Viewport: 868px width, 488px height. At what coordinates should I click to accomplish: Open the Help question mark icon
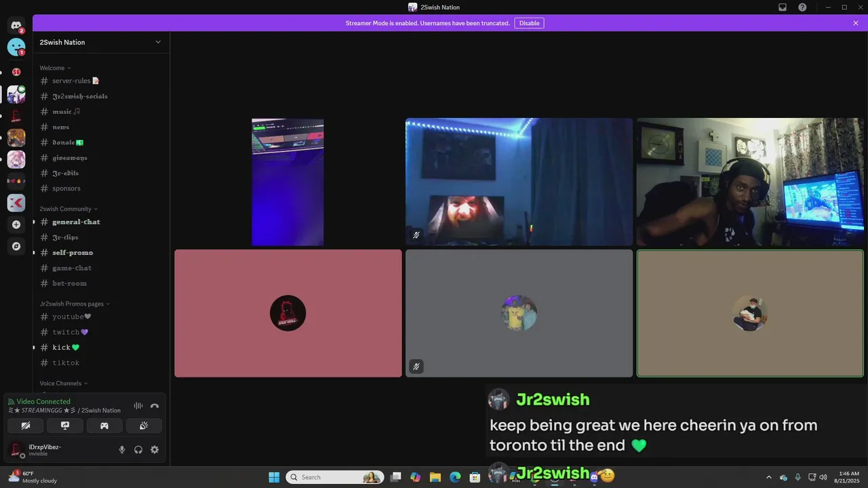coord(802,7)
